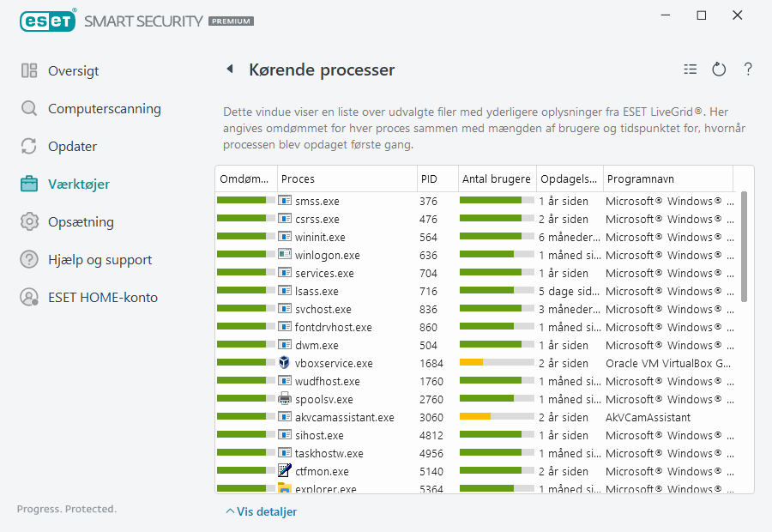Click the printer icon next to spoolsv.exe
This screenshot has height=532, width=772.
pyautogui.click(x=285, y=399)
